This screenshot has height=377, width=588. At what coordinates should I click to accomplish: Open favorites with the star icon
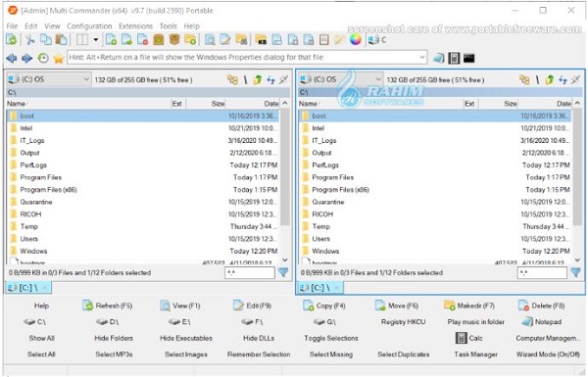coord(59,58)
